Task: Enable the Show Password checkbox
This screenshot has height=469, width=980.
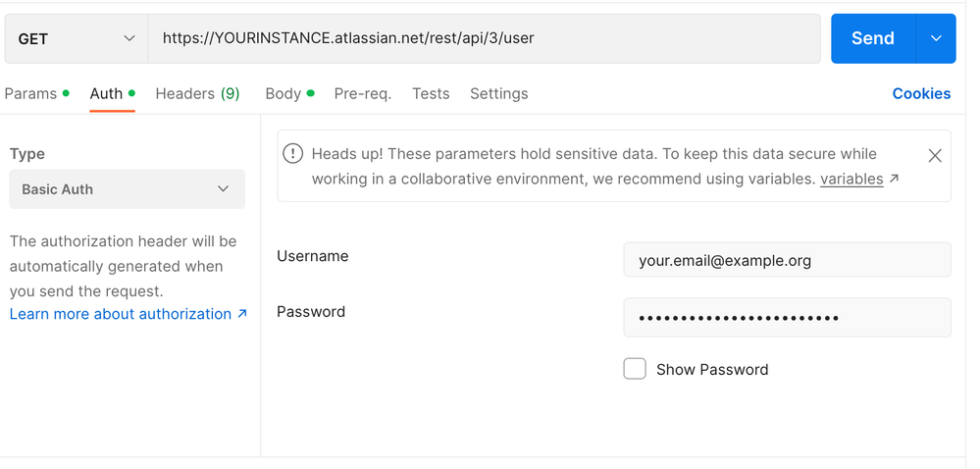Action: (635, 369)
